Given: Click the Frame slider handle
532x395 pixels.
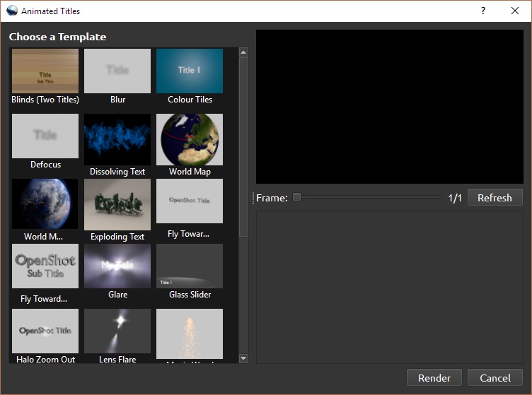Looking at the screenshot, I should click(x=296, y=197).
